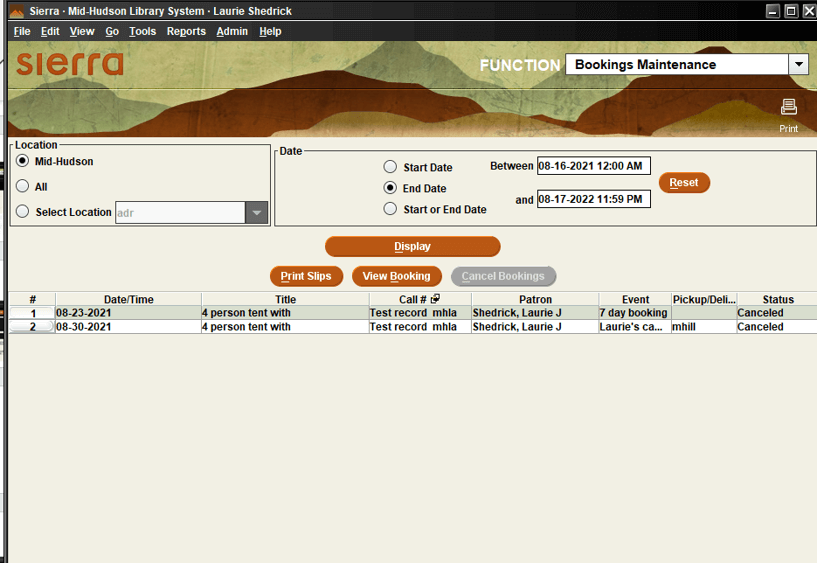
Task: Select the Mid-Hudson location radio button
Action: pyautogui.click(x=22, y=161)
